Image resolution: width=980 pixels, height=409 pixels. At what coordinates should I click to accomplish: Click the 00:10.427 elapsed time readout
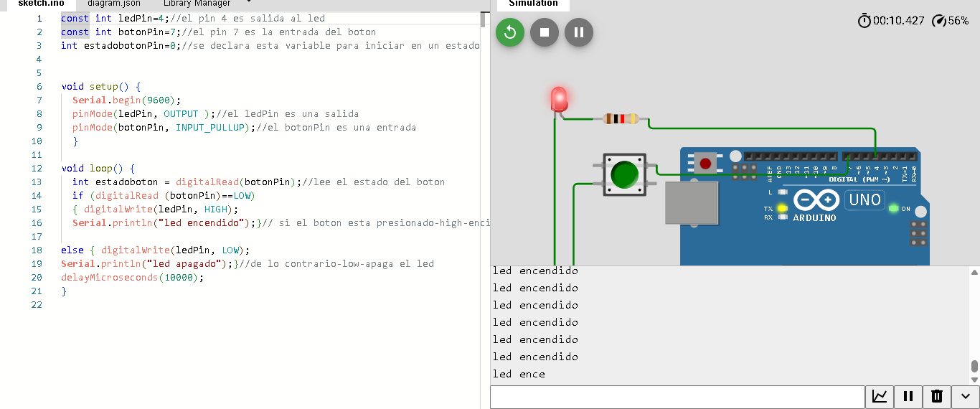click(x=898, y=21)
